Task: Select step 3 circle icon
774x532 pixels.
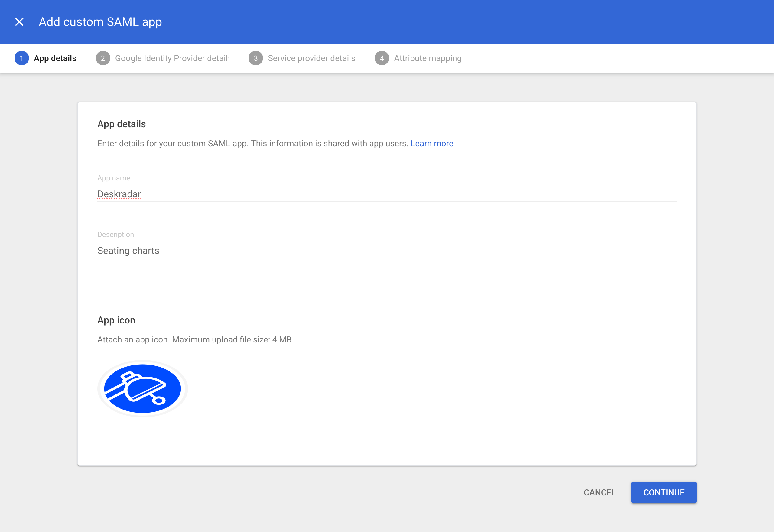Action: click(256, 58)
